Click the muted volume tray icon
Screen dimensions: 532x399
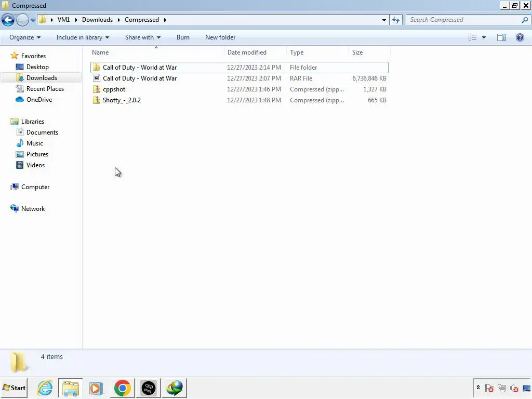[514, 388]
